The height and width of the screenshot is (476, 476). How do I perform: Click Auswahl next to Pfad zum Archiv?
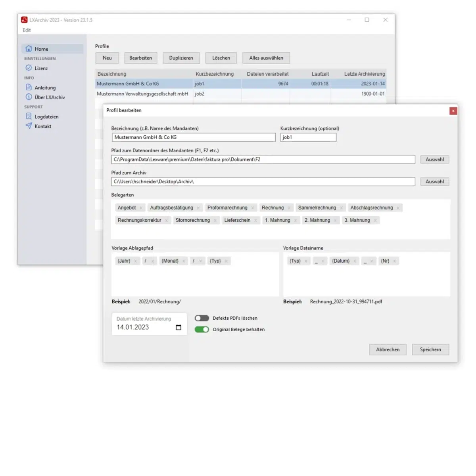point(434,182)
